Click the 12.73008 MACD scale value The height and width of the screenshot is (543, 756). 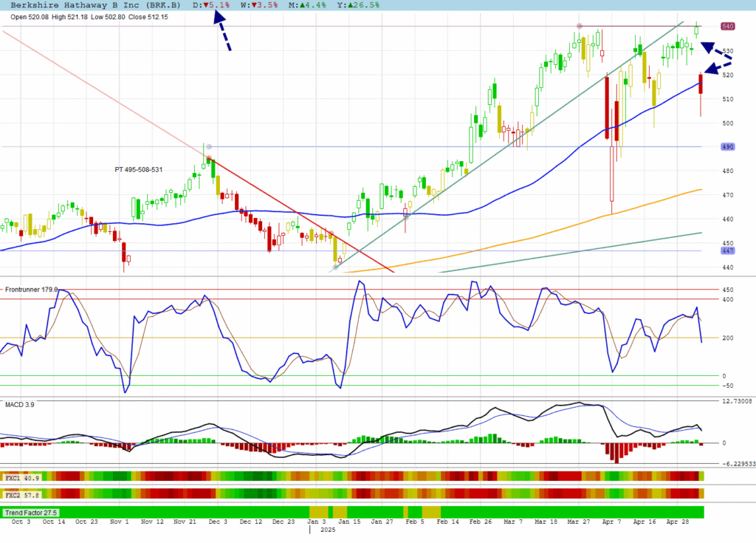click(737, 401)
